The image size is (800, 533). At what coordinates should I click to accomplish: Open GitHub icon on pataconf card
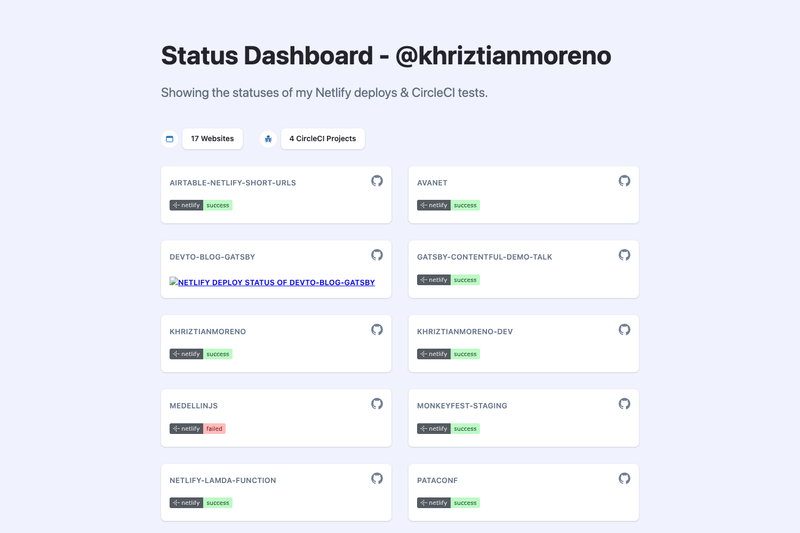pos(624,478)
